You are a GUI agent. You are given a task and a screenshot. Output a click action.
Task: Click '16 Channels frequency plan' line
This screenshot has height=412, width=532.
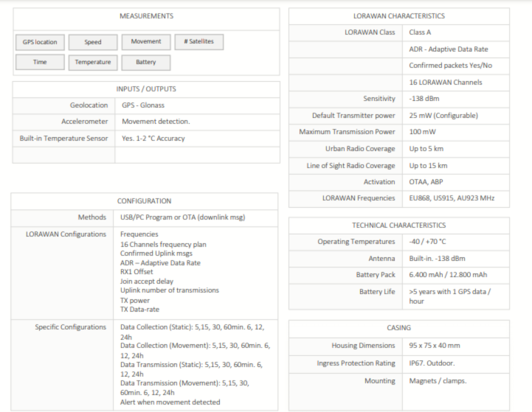click(x=163, y=245)
